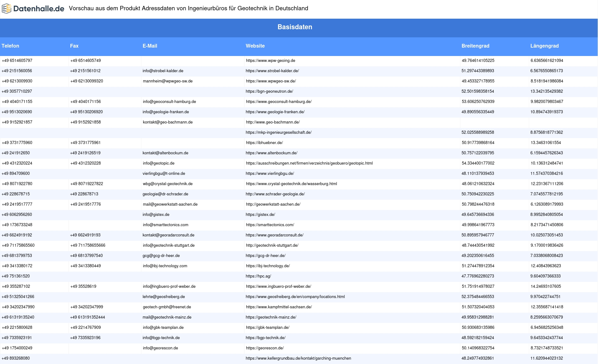Select phone number +49 6514605797
Image resolution: width=598 pixels, height=364 pixels.
(x=17, y=61)
